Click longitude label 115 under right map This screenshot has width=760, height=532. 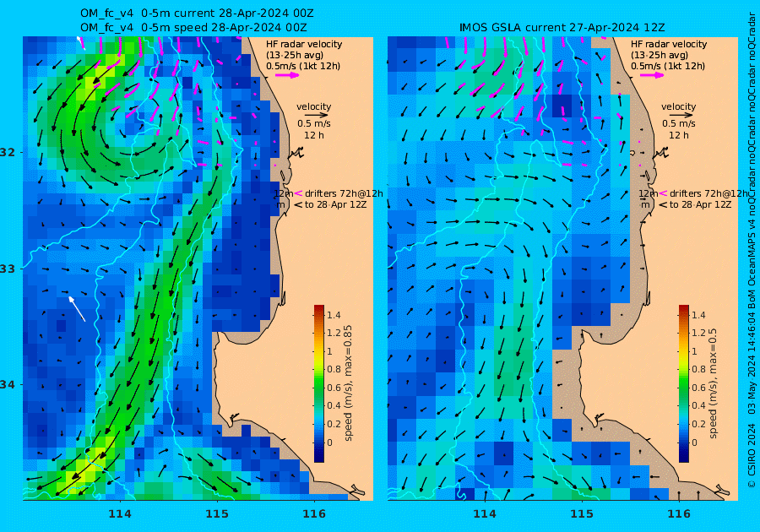point(582,514)
